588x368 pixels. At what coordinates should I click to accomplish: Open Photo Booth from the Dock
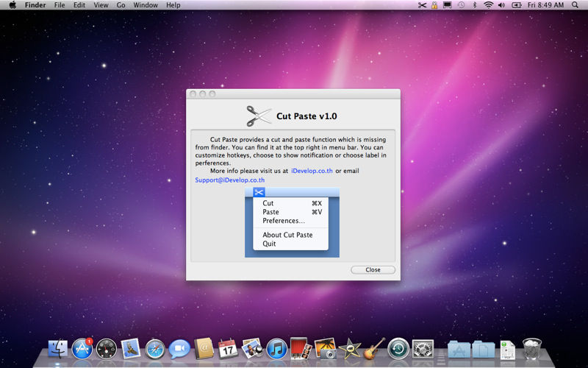point(301,348)
